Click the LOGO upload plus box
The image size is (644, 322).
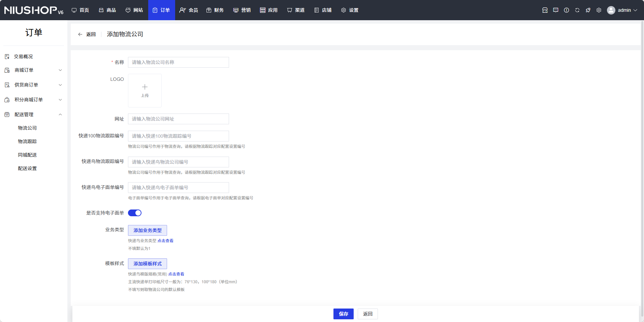pos(145,91)
